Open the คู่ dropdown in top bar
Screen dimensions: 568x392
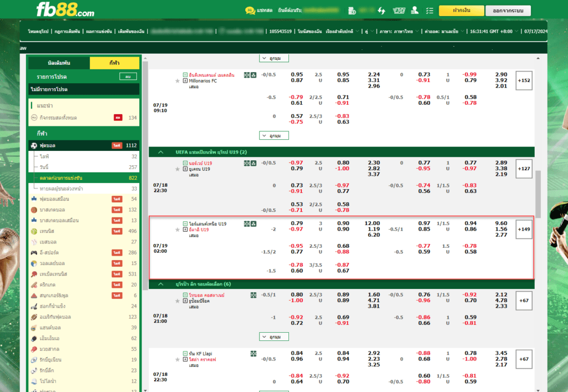click(x=369, y=32)
